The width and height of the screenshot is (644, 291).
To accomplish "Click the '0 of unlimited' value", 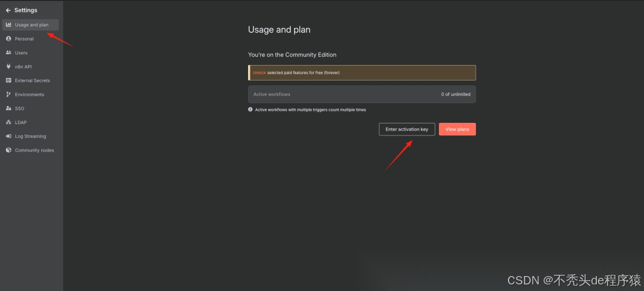I will pyautogui.click(x=456, y=94).
